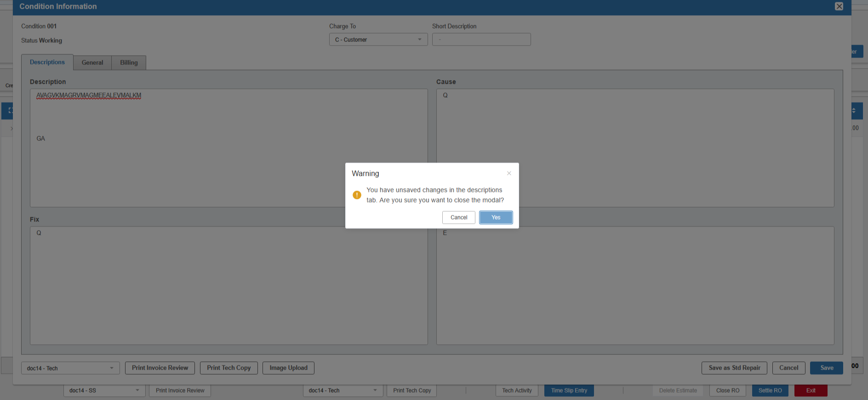Screen dimensions: 868x400
Task: Switch to the Billing tab
Action: [x=129, y=63]
